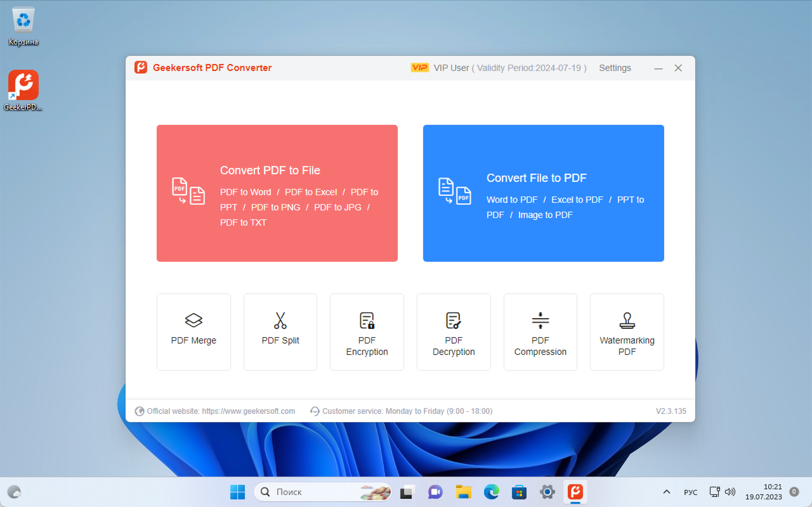Minimize the Geekersoft PDF Converter window

click(658, 68)
